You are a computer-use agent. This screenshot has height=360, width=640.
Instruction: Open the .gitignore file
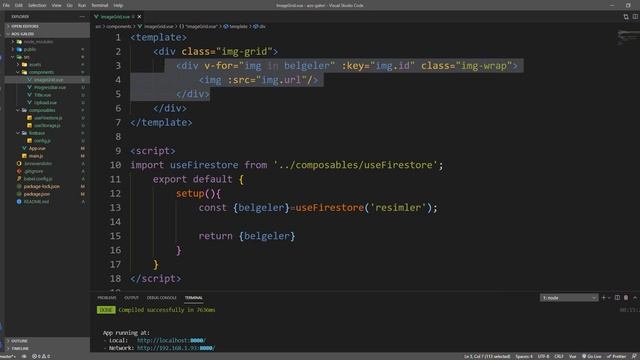click(47, 171)
